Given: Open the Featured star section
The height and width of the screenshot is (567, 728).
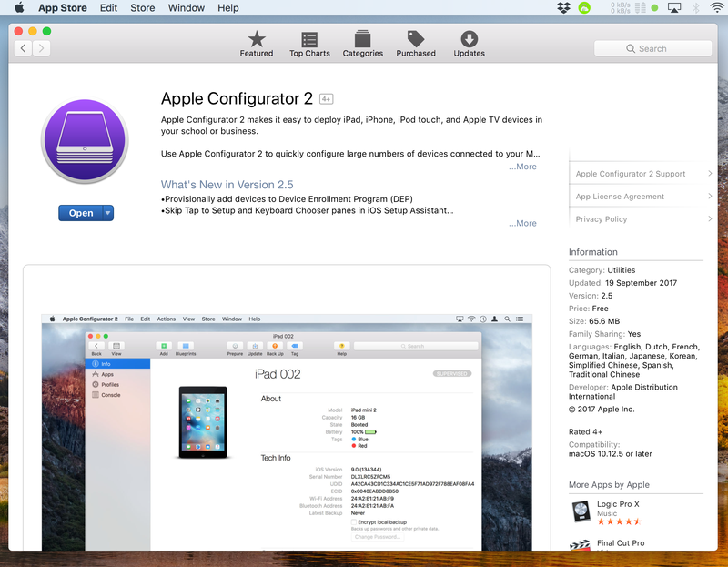Looking at the screenshot, I should (257, 44).
